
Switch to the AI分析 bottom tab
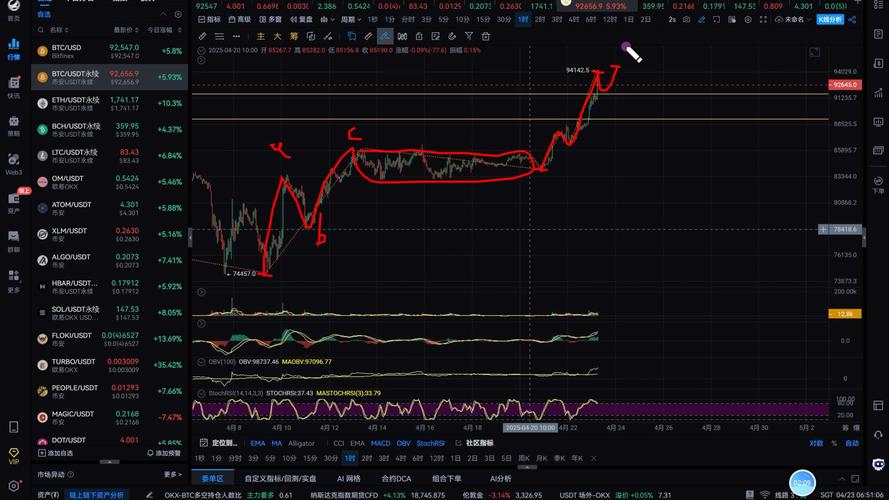500,478
